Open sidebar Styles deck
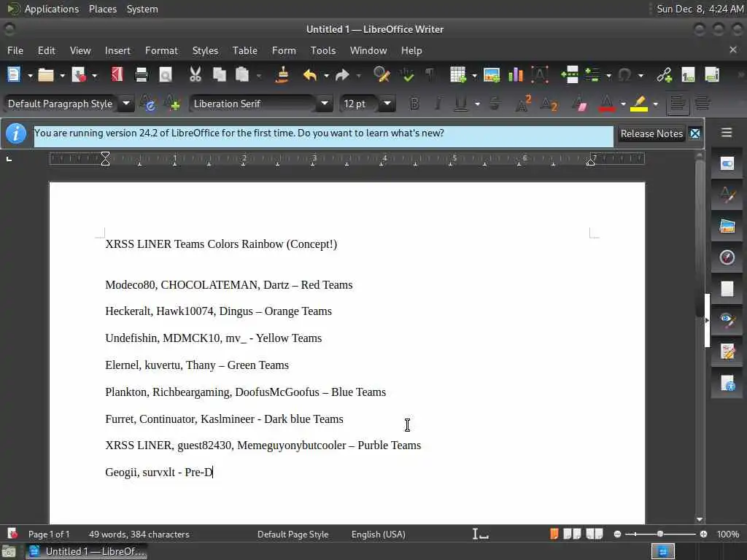 [727, 195]
